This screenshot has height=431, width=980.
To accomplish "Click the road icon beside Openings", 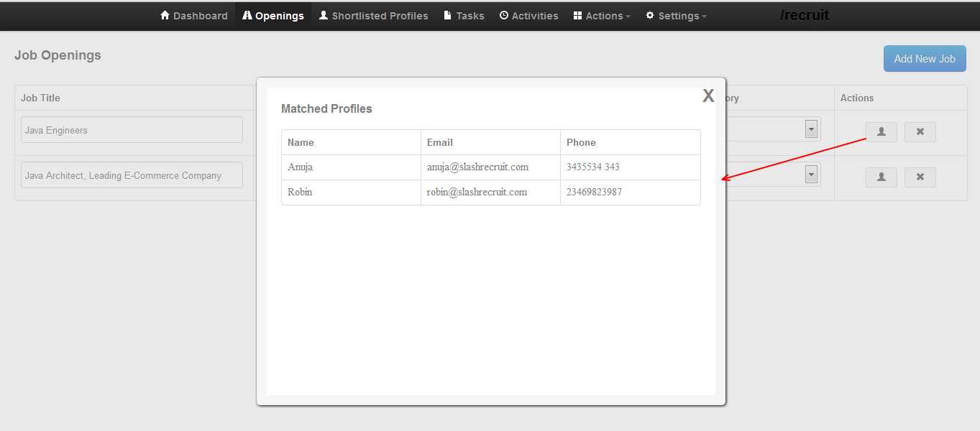I will coord(247,15).
